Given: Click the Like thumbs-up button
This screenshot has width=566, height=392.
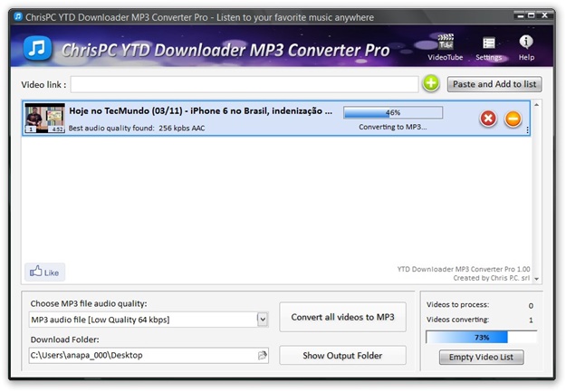Looking at the screenshot, I should (x=44, y=272).
